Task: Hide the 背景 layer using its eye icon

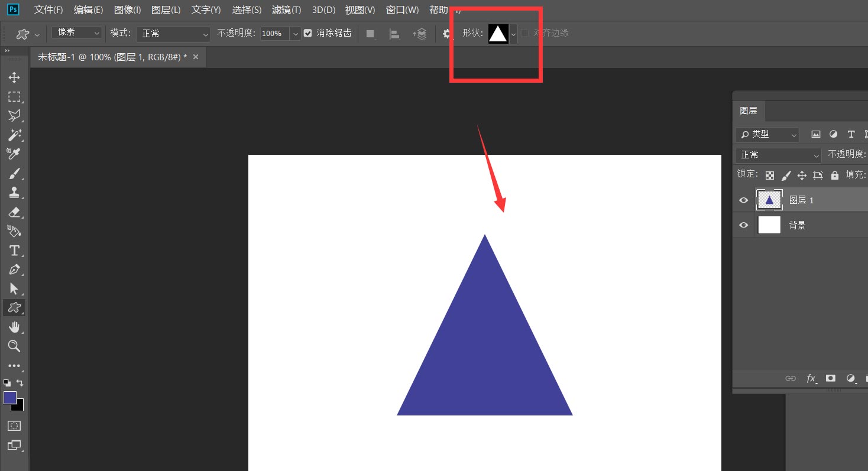Action: (744, 225)
